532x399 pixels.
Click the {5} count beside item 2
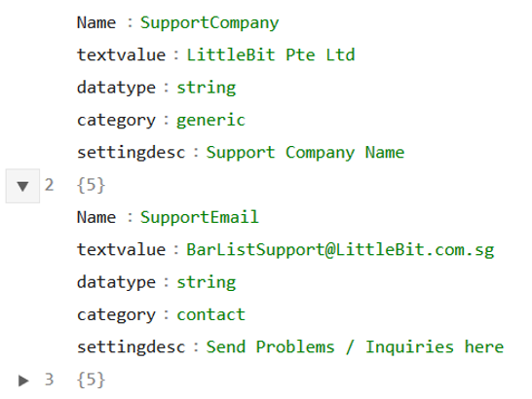click(x=91, y=186)
